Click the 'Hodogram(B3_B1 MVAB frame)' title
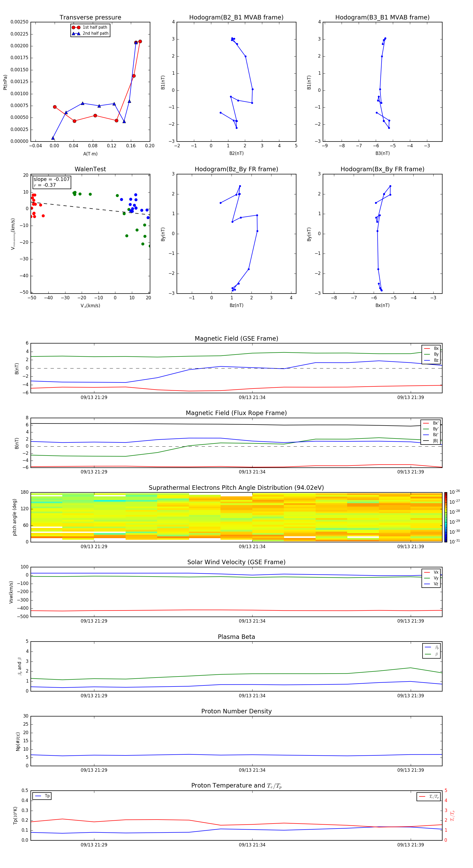The image size is (473, 868). pos(382,18)
